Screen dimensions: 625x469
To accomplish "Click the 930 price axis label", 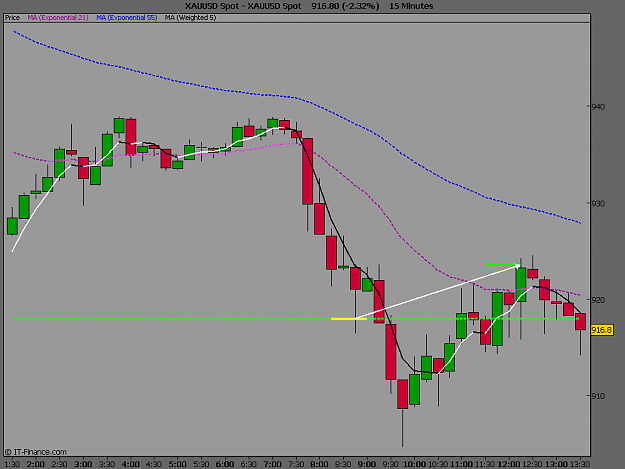I will click(x=597, y=204).
